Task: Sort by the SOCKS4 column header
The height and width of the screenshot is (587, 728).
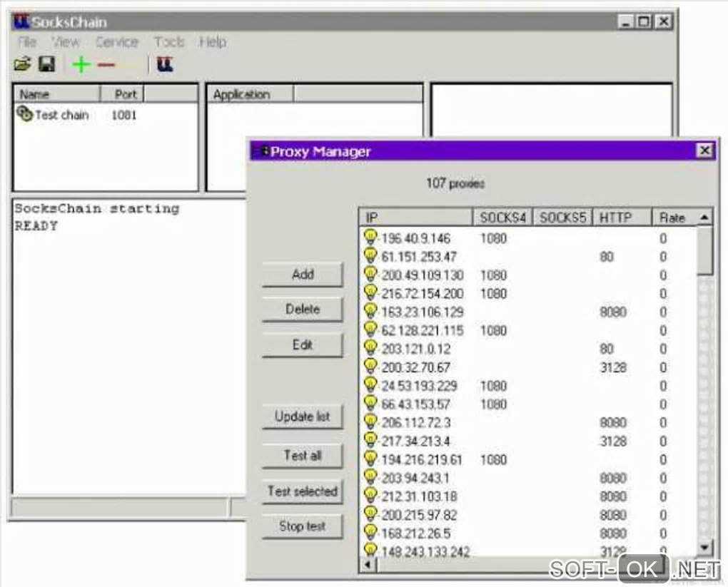Action: [503, 217]
